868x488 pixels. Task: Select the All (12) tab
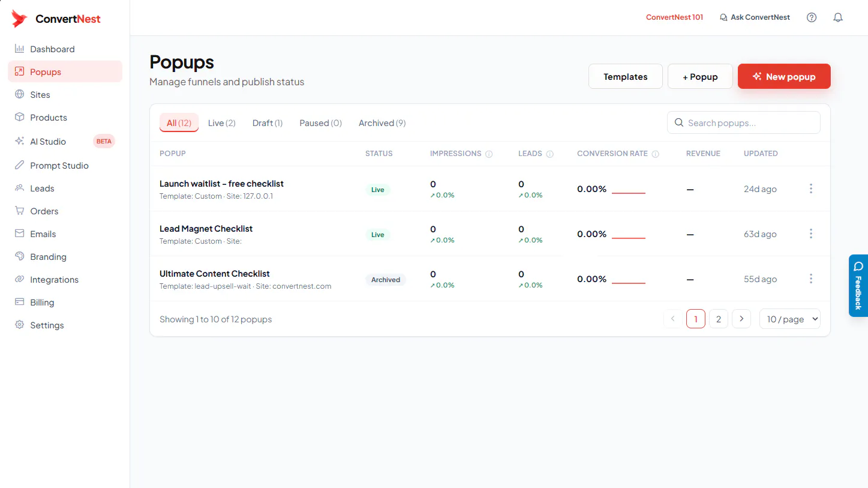point(179,123)
